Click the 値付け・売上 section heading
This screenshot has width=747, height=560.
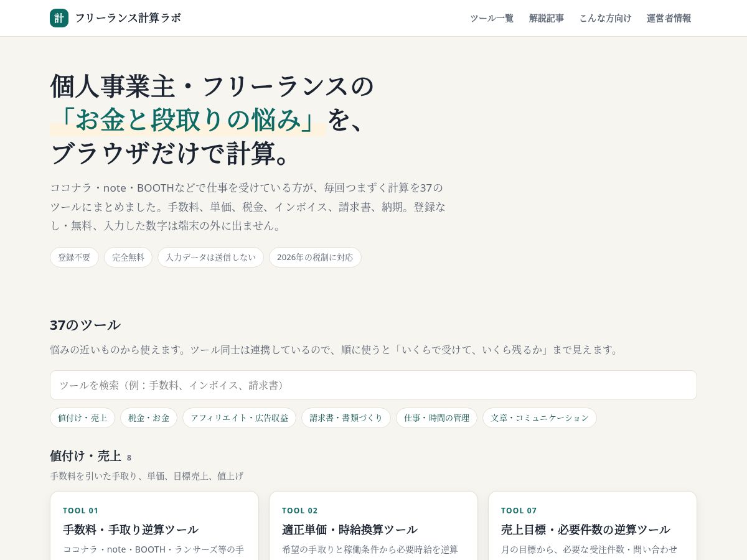point(86,455)
